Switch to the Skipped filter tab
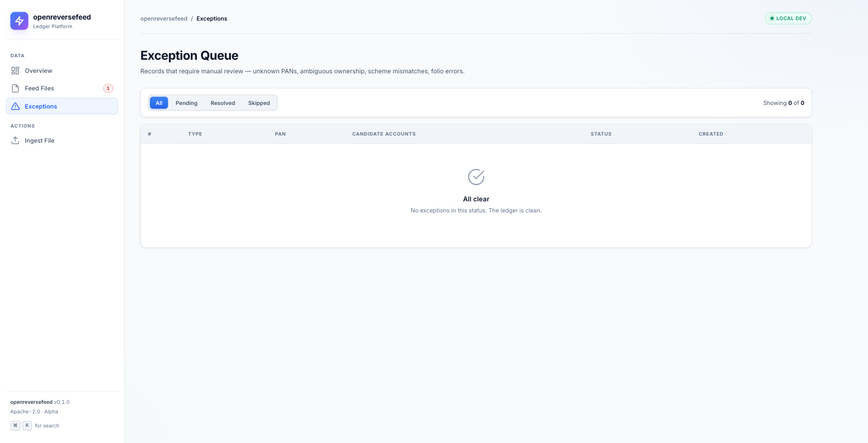The image size is (868, 443). (259, 103)
